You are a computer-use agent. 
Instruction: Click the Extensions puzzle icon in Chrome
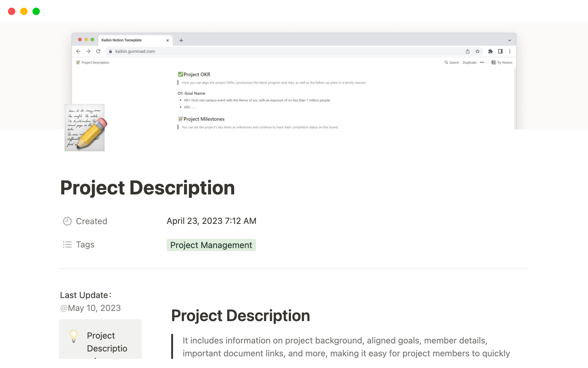click(x=490, y=51)
